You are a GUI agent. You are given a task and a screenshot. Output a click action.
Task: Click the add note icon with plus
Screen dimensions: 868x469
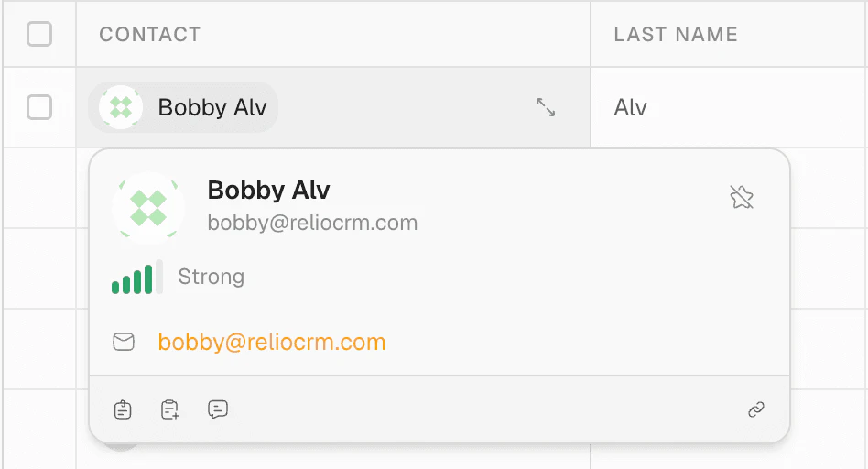pos(169,409)
